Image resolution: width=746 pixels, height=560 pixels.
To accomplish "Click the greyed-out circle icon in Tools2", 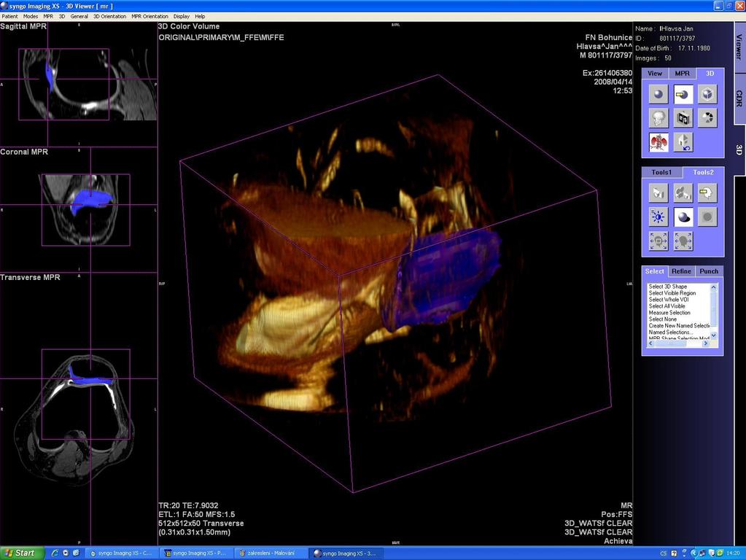I will point(707,217).
